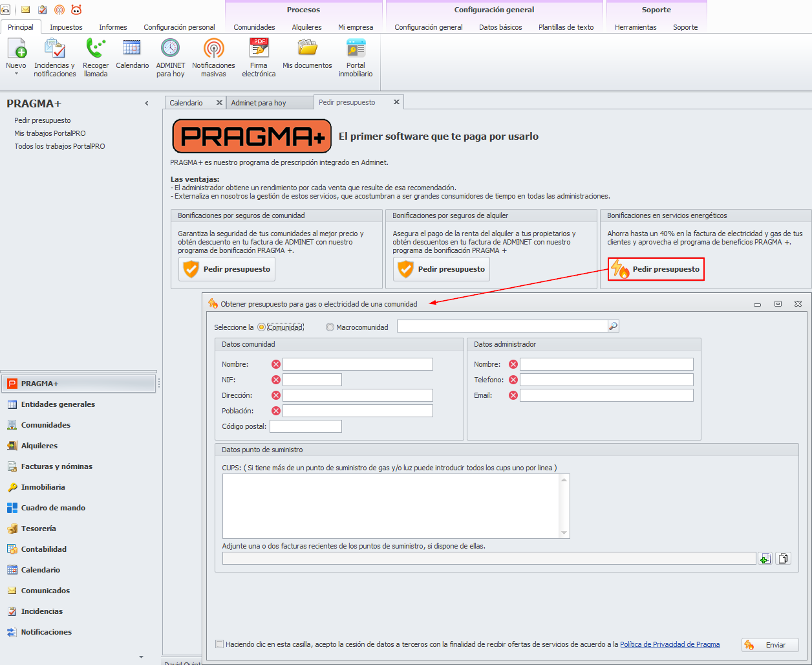Request quote for seguros de alquiler
This screenshot has width=812, height=665.
point(442,269)
